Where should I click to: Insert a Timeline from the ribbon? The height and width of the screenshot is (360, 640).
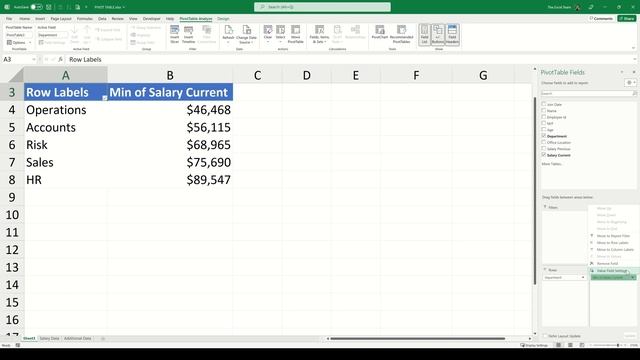pyautogui.click(x=188, y=34)
